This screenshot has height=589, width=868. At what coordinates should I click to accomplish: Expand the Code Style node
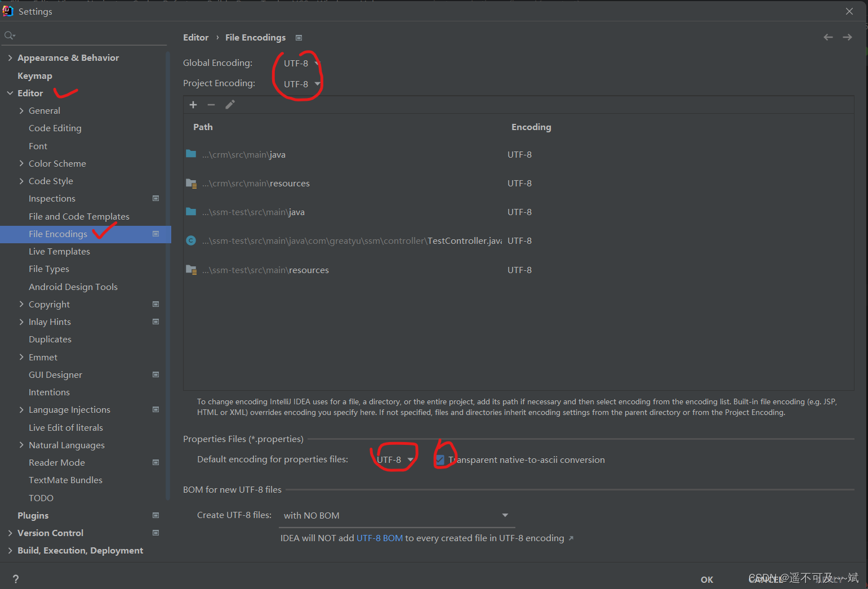click(x=21, y=181)
